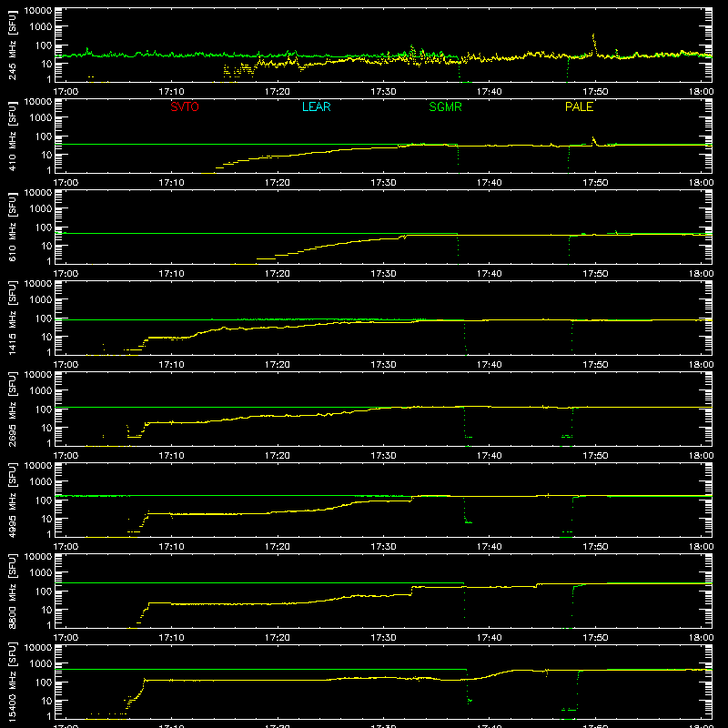Click the 10 y-axis label of 1415 MHz plot

point(45,337)
